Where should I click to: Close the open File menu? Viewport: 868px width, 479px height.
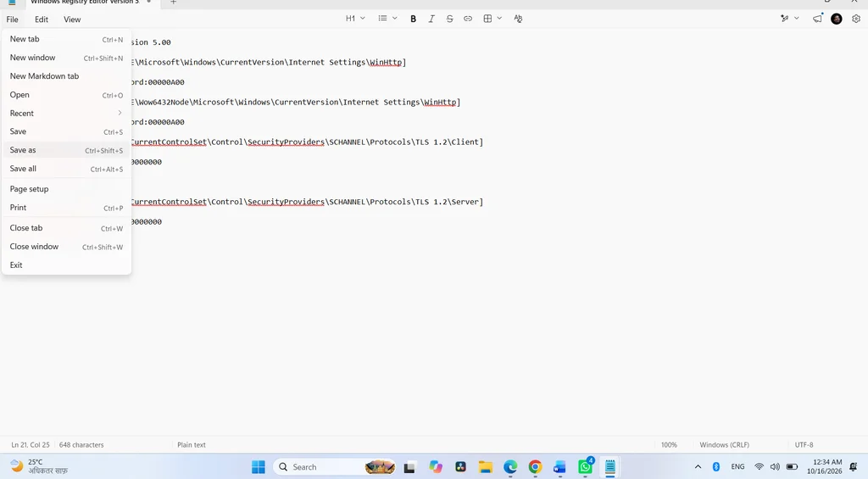pos(12,19)
